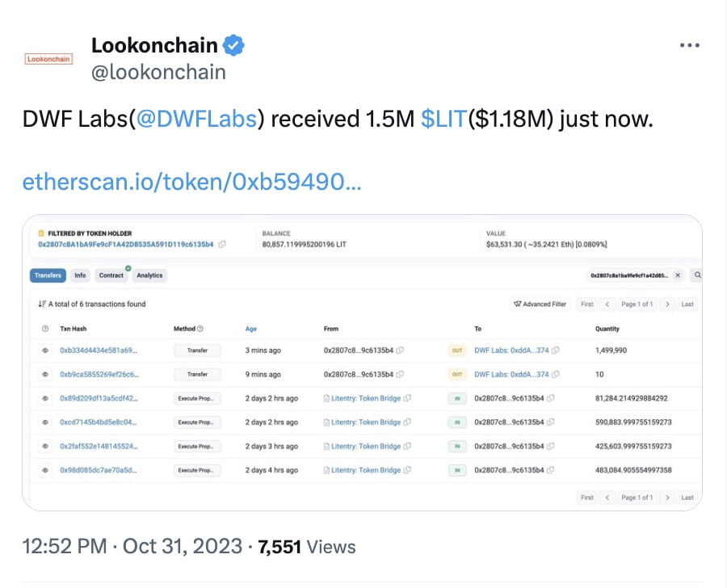Visit the @DWFLabs profile link
Screen dimensions: 727x588
tap(199, 119)
